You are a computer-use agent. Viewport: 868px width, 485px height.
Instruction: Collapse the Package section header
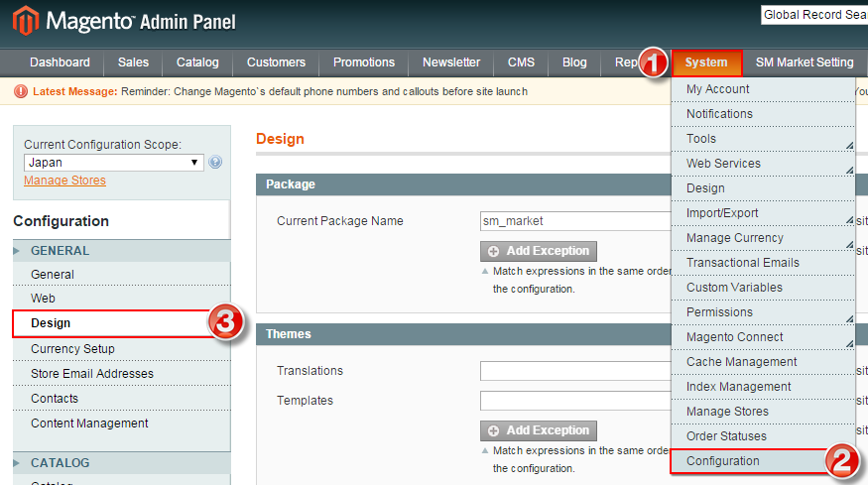463,184
